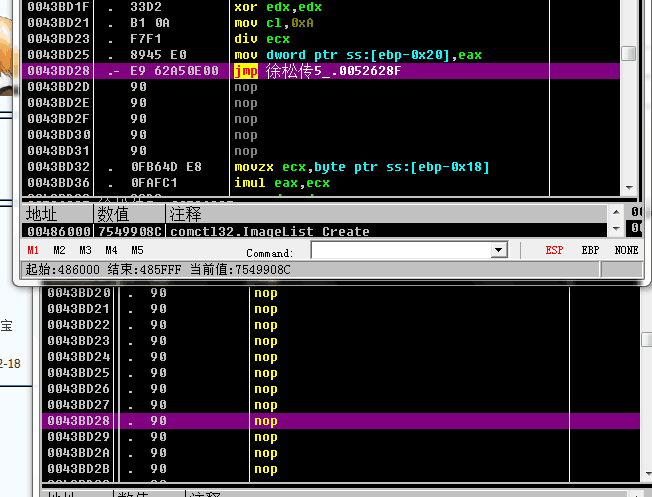The image size is (652, 497).
Task: Select the highlighted jmp instruction at 0043BD28
Action: [320, 71]
